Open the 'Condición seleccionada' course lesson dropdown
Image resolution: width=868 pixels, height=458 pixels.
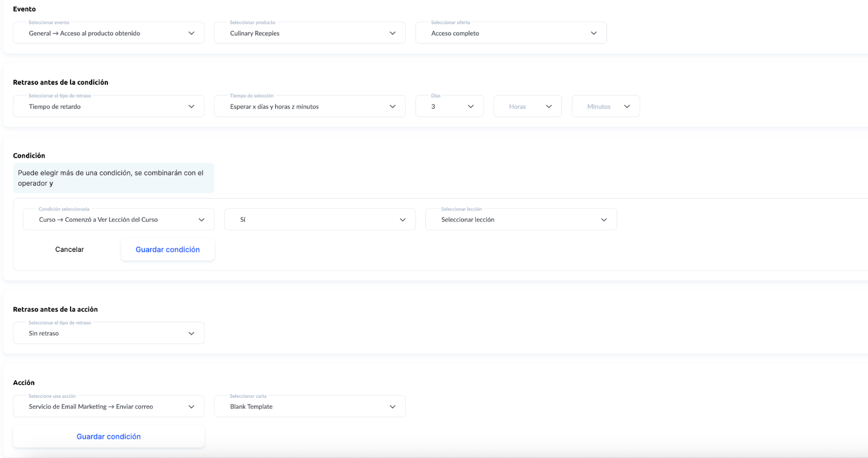[118, 220]
